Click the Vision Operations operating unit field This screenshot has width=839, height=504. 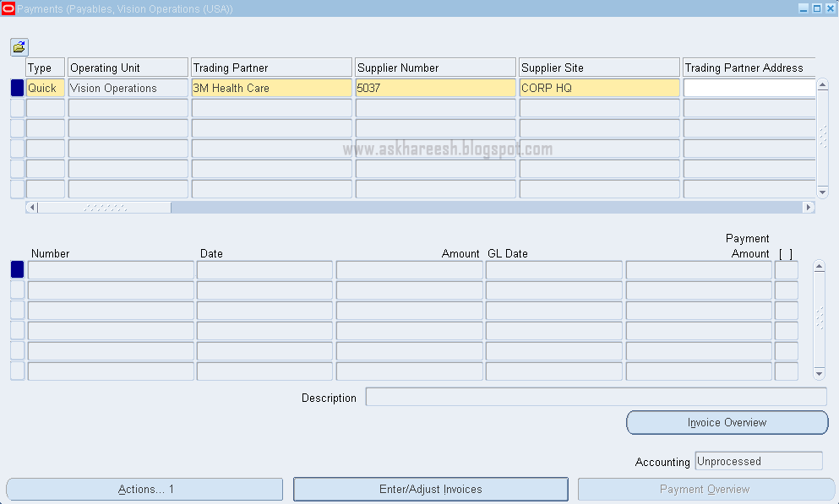tap(128, 88)
